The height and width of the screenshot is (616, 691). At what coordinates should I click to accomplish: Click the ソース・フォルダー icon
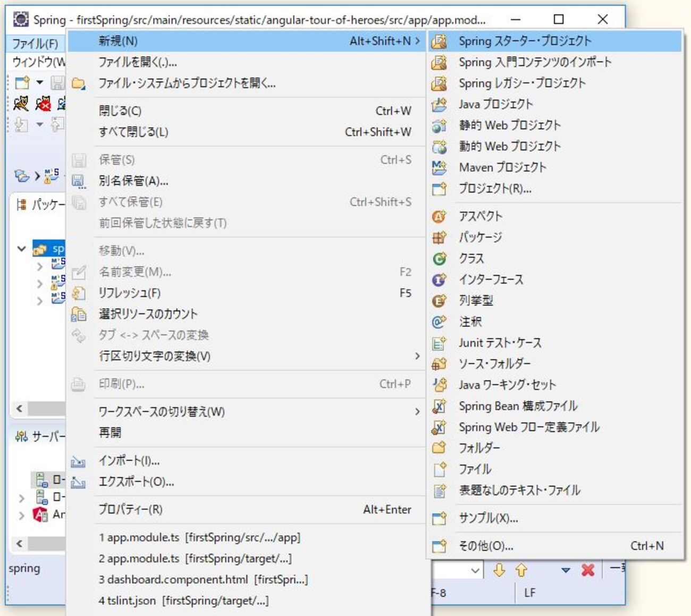(439, 364)
